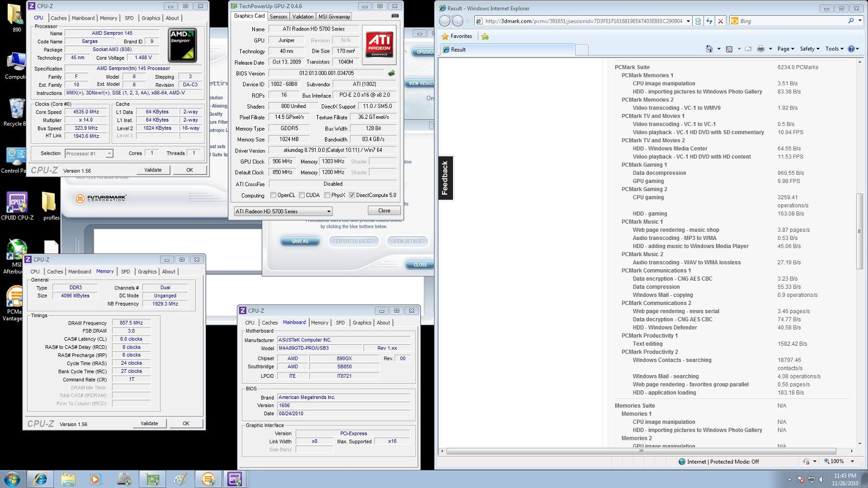Click the Paint taskbar icon
The image size is (868, 488).
[180, 479]
